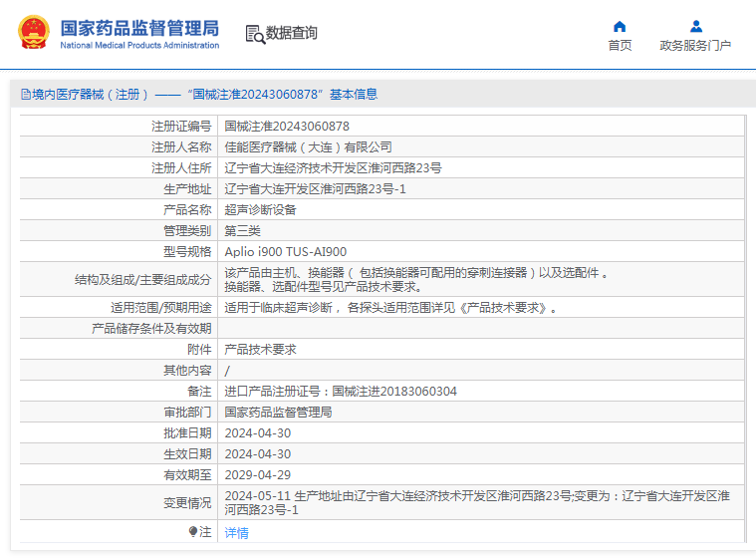Open the 详情 link
The image size is (756, 560).
click(x=236, y=532)
